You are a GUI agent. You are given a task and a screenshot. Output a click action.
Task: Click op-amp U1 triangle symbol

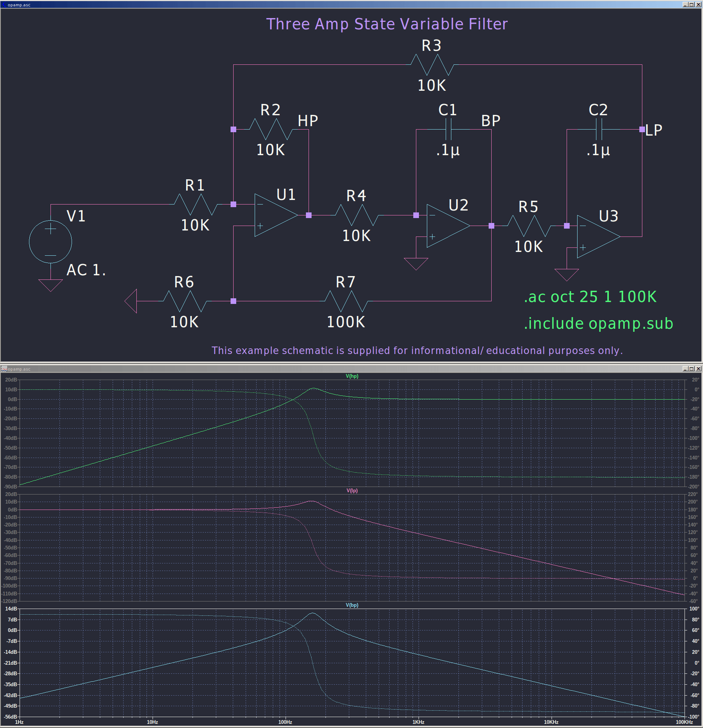click(276, 215)
